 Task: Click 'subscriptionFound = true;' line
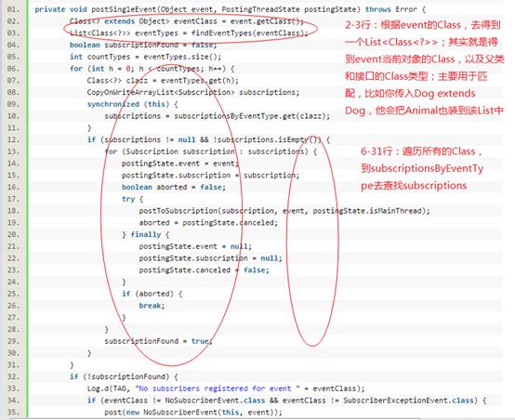158,341
